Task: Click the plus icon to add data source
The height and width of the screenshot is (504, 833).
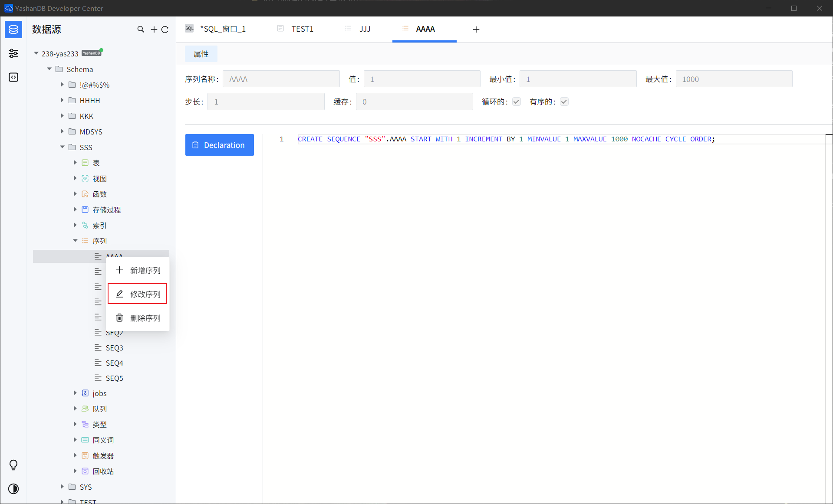Action: (x=154, y=29)
